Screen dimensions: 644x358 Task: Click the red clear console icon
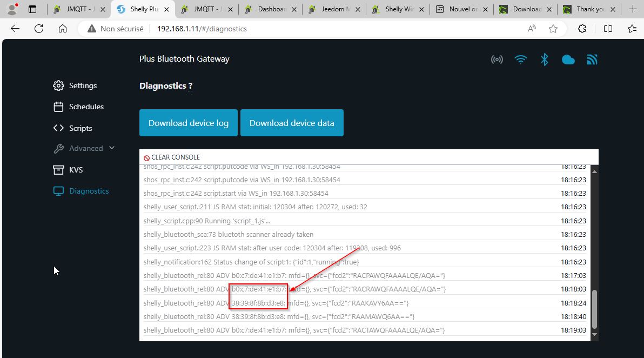(x=146, y=158)
